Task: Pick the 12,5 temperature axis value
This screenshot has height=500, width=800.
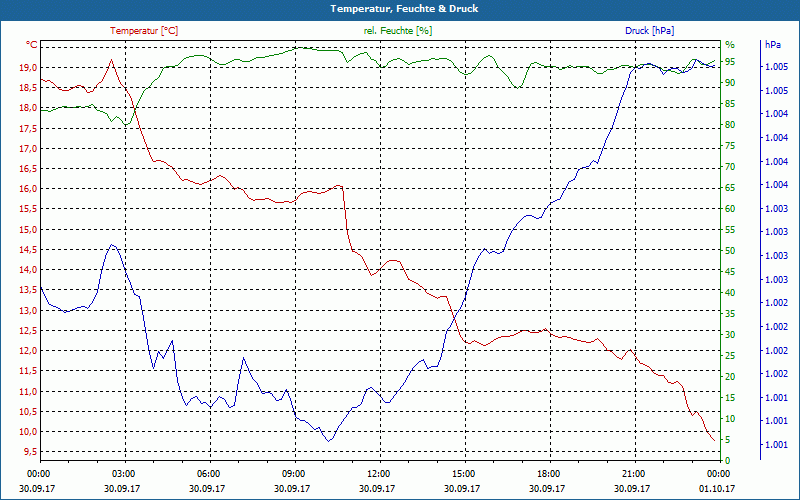Action: (x=28, y=331)
